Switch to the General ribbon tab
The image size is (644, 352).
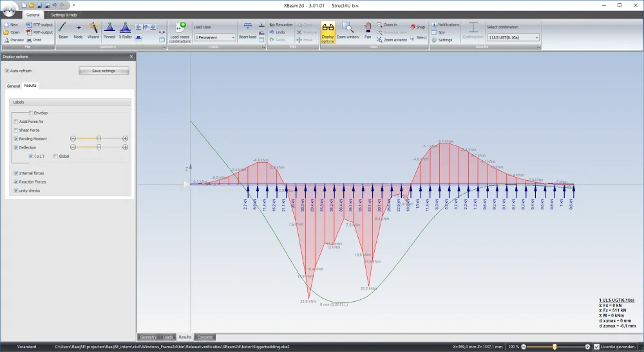tap(33, 15)
